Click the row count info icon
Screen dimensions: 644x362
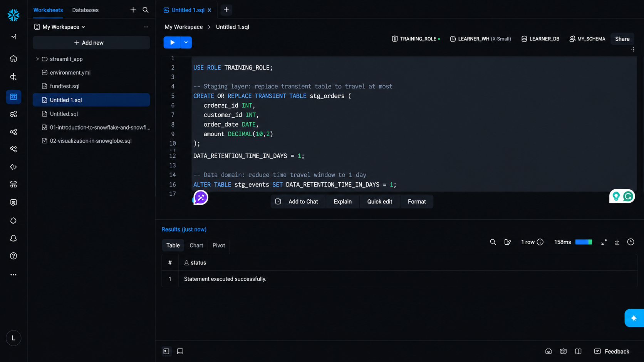540,242
